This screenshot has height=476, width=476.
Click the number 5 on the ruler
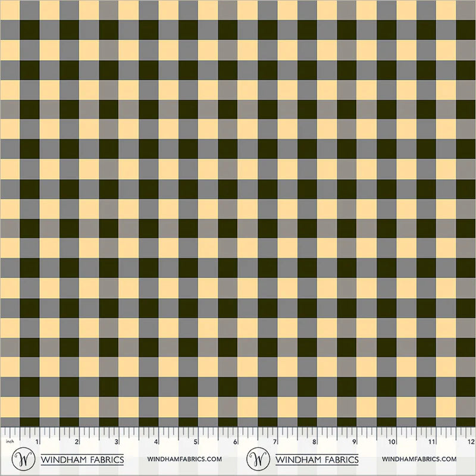click(x=196, y=441)
